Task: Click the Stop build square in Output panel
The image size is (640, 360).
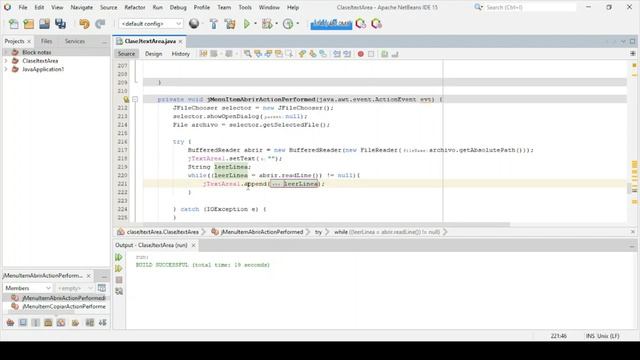Action: coord(119,280)
